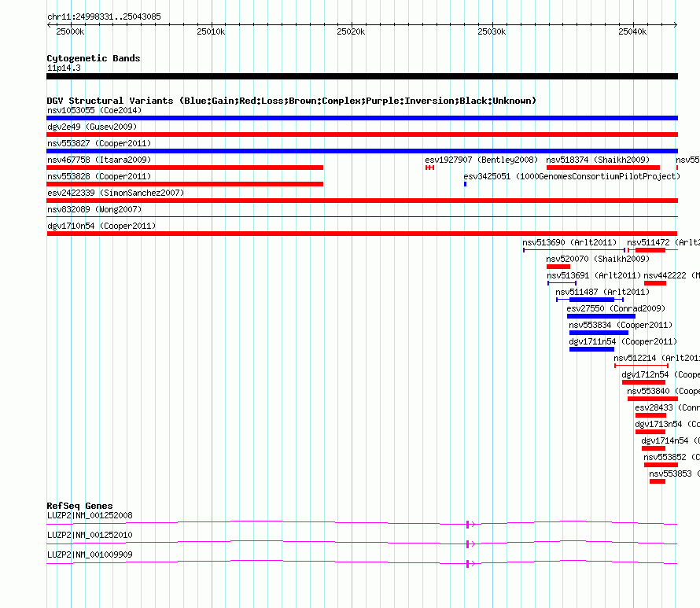This screenshot has width=700, height=608.
Task: Click the chr11:24998331..25043085 coordinates text
Action: pyautogui.click(x=104, y=17)
